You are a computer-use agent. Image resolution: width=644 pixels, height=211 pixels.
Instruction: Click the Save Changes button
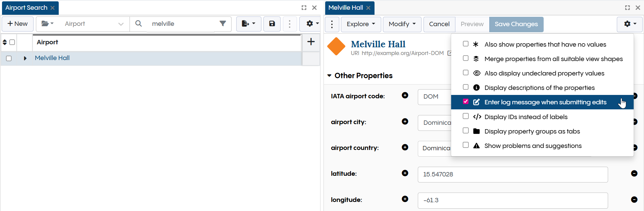click(x=516, y=24)
